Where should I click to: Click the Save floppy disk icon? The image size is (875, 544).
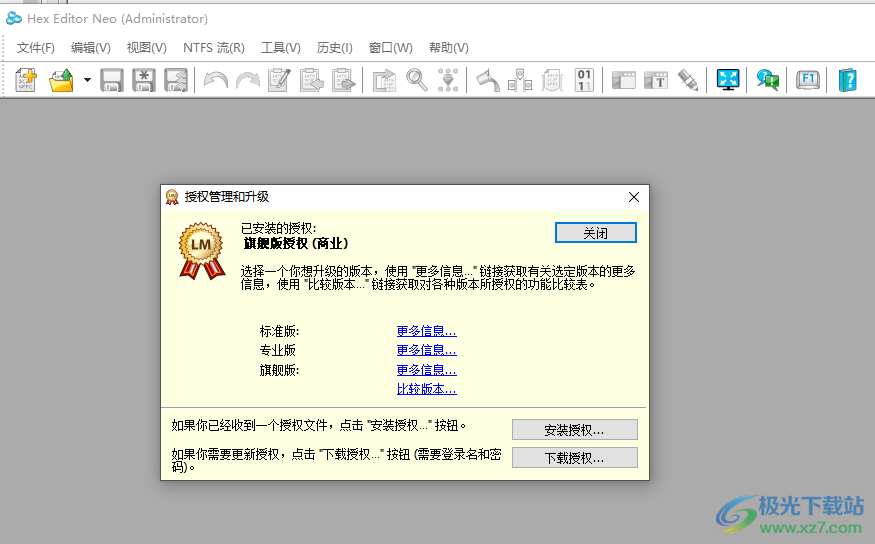(112, 80)
